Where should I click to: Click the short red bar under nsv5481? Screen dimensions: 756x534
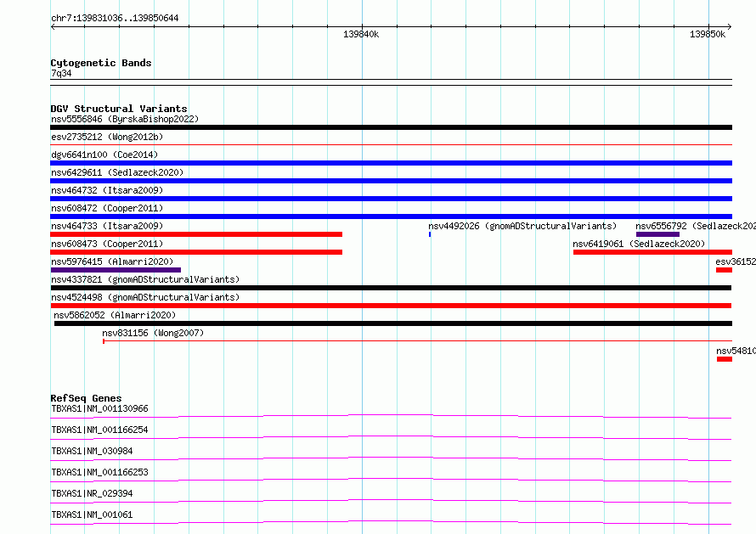725,359
